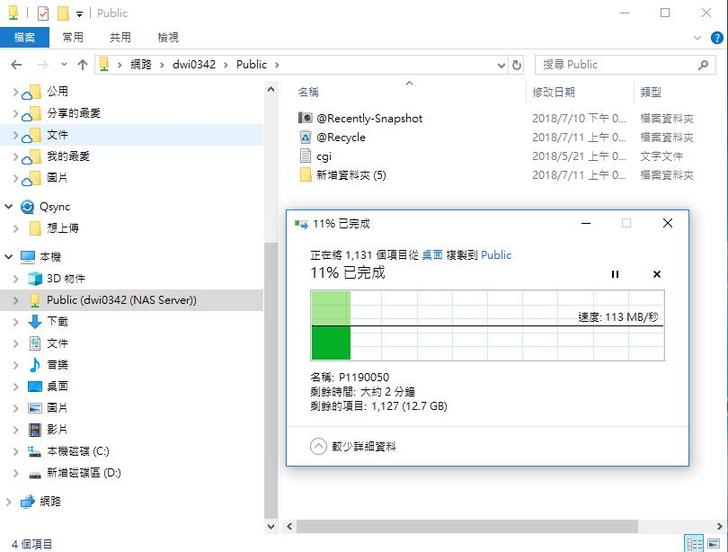Click the Back navigation arrow
Image resolution: width=728 pixels, height=552 pixels.
click(x=16, y=65)
